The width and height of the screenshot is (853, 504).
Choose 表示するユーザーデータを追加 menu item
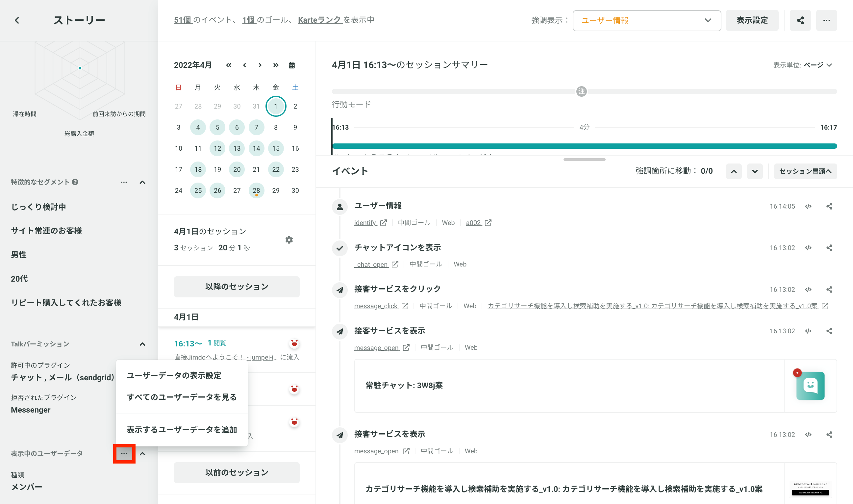pyautogui.click(x=182, y=430)
